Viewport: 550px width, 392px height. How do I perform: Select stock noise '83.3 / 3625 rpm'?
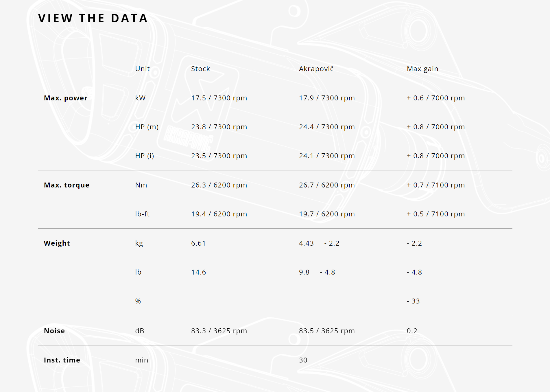coord(219,331)
